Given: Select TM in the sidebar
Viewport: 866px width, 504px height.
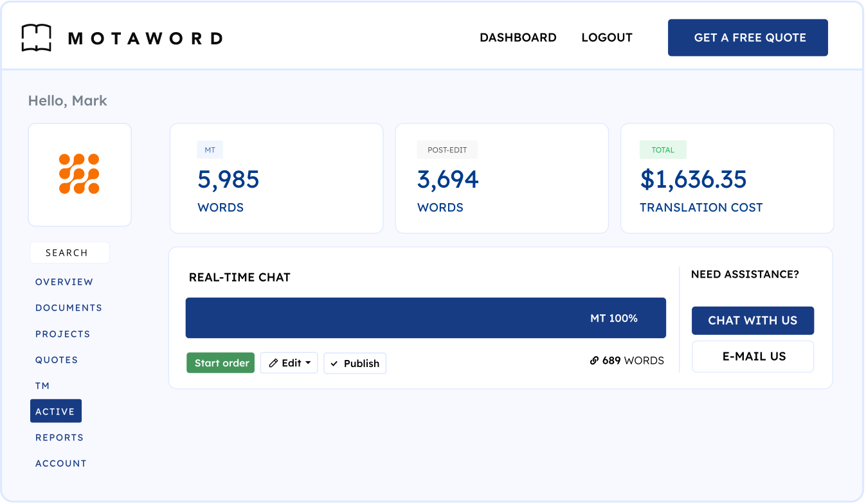Looking at the screenshot, I should click(42, 386).
